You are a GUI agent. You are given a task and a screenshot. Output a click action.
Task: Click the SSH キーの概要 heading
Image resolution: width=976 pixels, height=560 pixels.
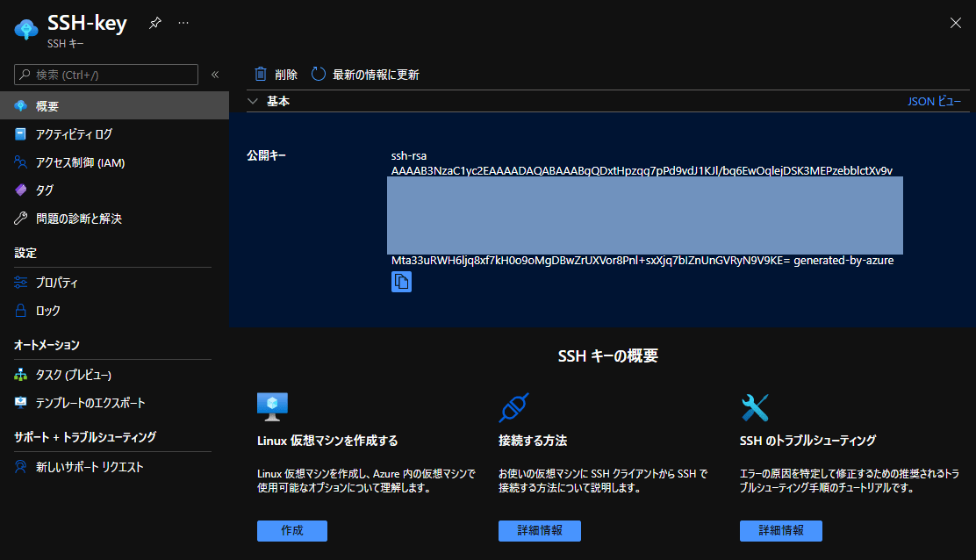pos(608,355)
